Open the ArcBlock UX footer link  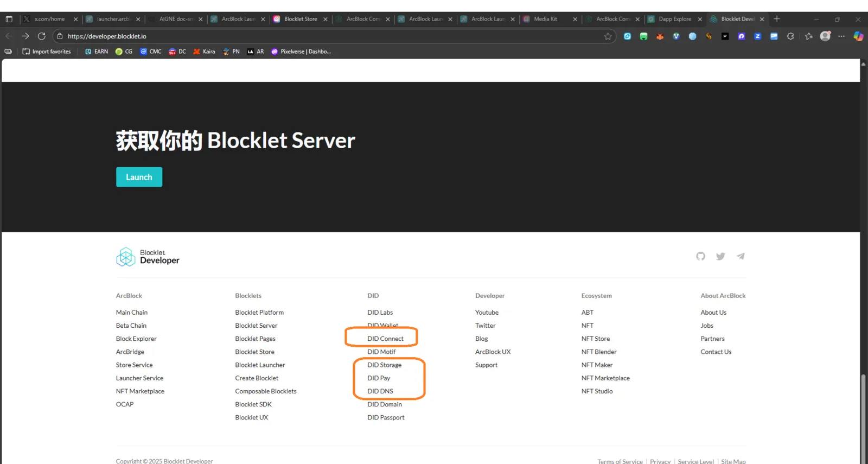point(493,352)
